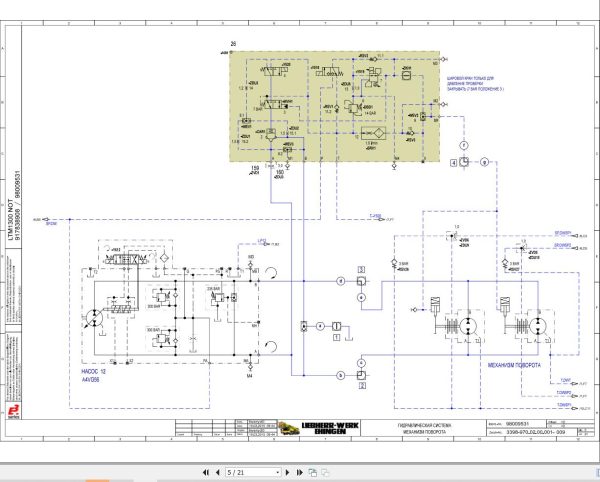The height and width of the screenshot is (482, 600).
Task: Click the active go-to-previous-view icon
Action: tap(313, 472)
